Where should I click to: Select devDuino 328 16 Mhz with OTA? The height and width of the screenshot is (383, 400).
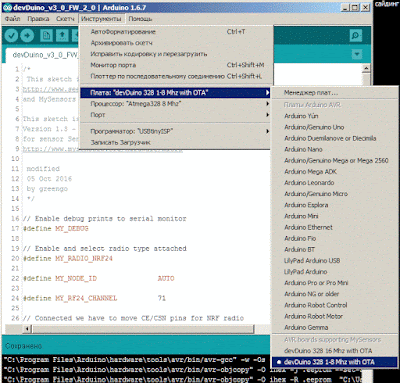coord(335,351)
